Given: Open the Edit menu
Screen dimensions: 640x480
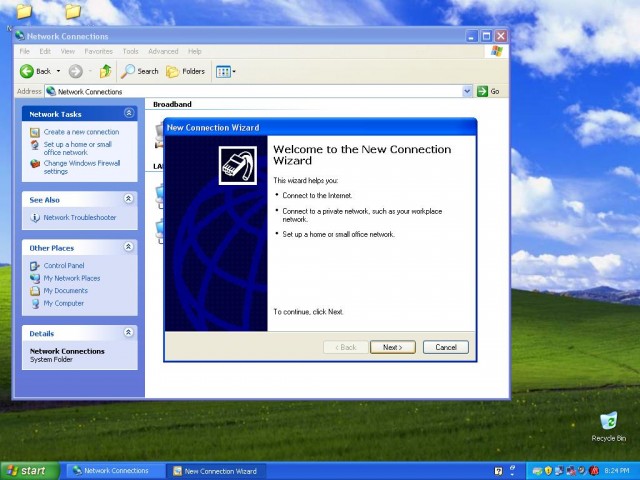Looking at the screenshot, I should tap(45, 51).
